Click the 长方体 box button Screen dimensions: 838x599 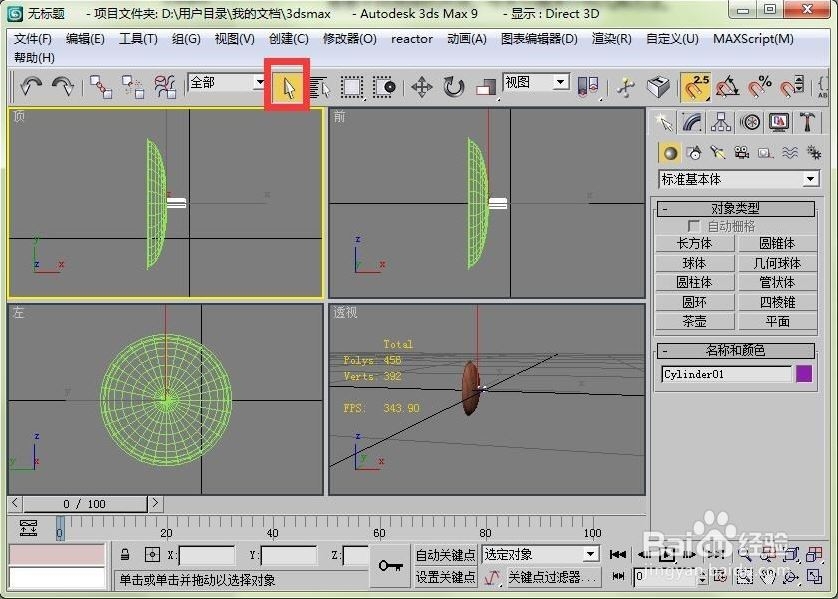click(x=695, y=244)
